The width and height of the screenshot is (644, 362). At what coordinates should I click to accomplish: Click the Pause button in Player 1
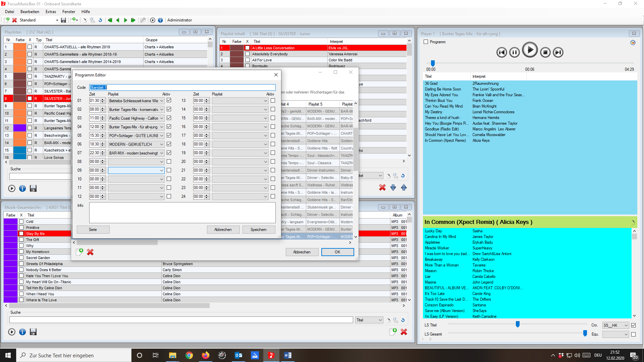pyautogui.click(x=514, y=52)
